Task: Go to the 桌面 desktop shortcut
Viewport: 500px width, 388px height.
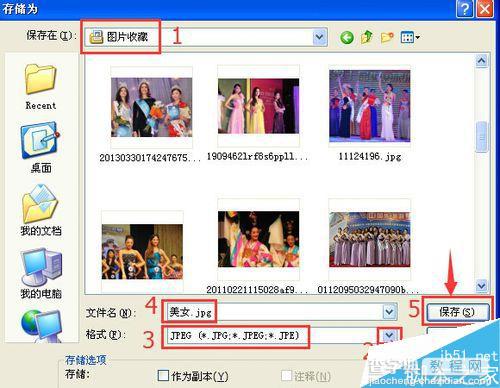Action: [x=41, y=148]
